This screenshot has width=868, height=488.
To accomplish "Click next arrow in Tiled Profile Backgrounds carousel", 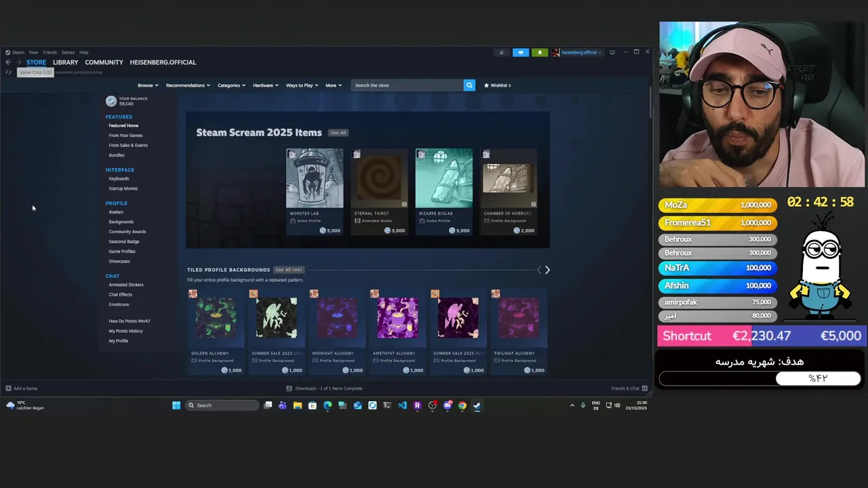I will (547, 270).
